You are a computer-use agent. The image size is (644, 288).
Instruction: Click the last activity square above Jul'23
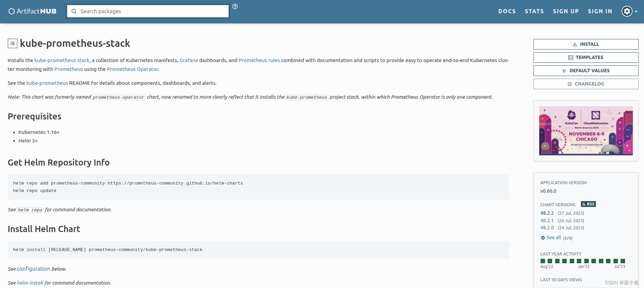[623, 261]
